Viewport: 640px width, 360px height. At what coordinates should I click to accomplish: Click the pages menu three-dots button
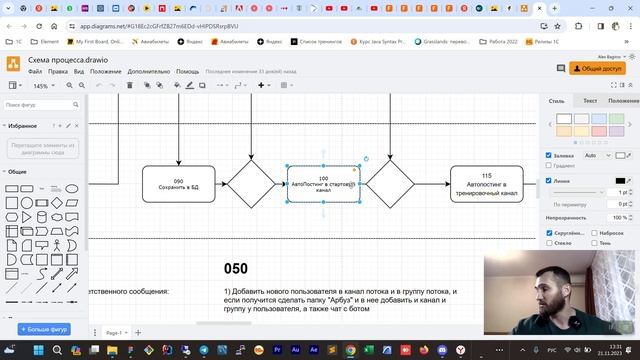(95, 333)
